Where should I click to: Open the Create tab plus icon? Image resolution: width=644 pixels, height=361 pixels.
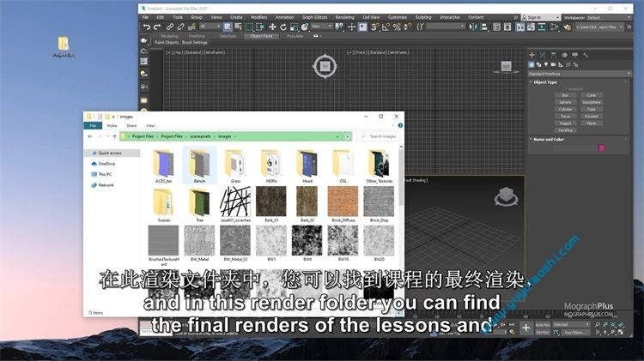[532, 55]
